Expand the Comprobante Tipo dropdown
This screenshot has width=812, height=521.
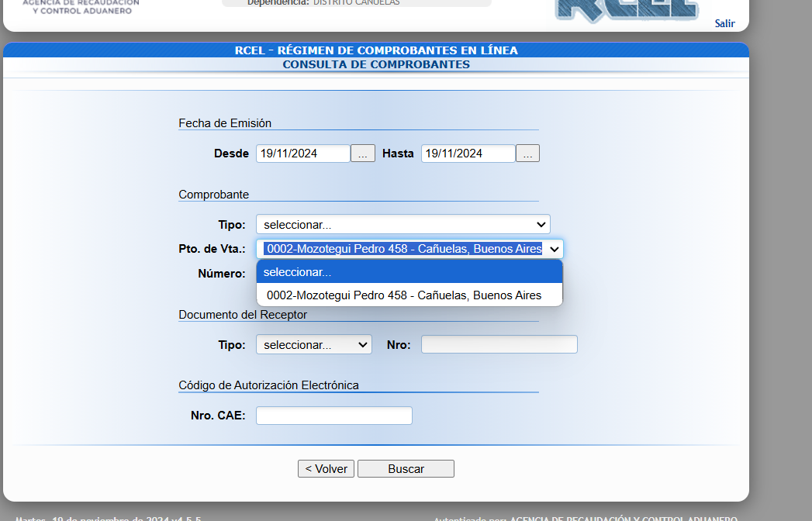tap(403, 225)
